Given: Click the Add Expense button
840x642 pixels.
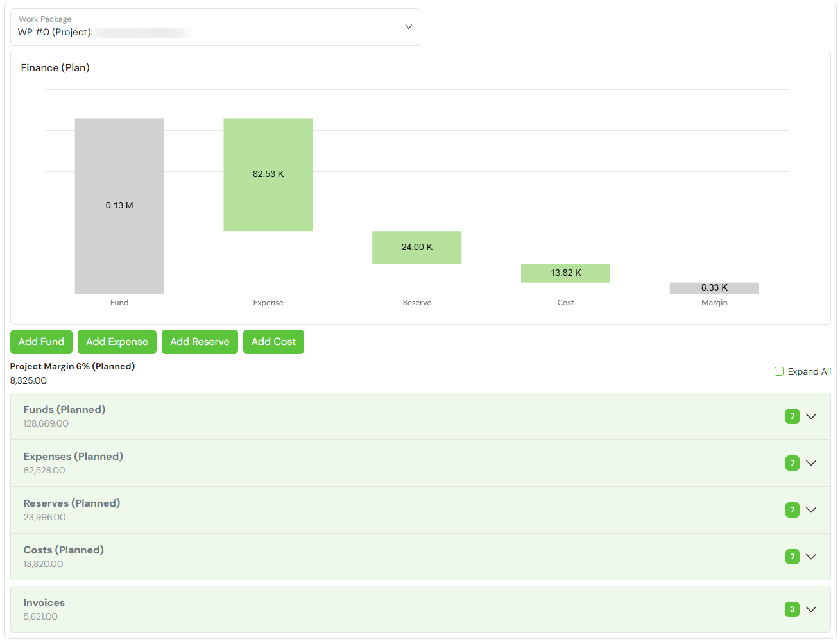Looking at the screenshot, I should point(117,342).
